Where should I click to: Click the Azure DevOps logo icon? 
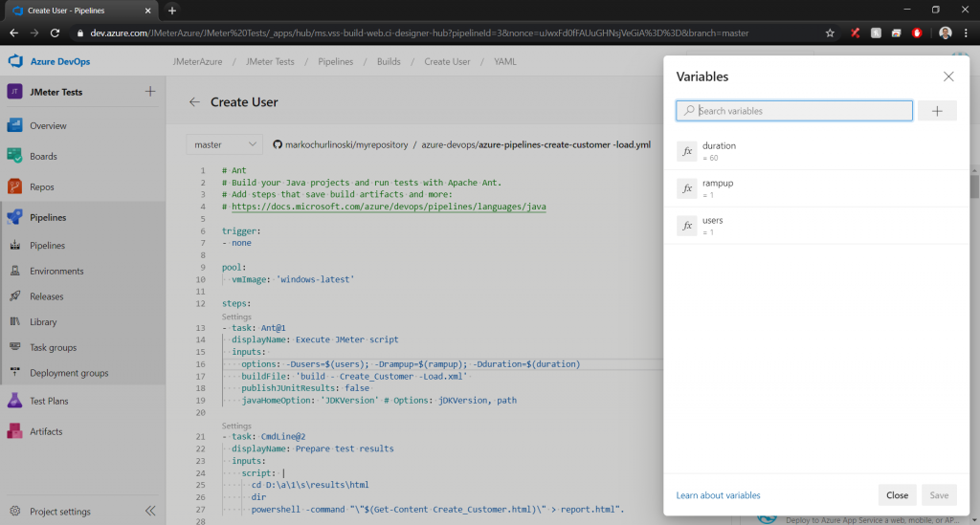pyautogui.click(x=15, y=61)
